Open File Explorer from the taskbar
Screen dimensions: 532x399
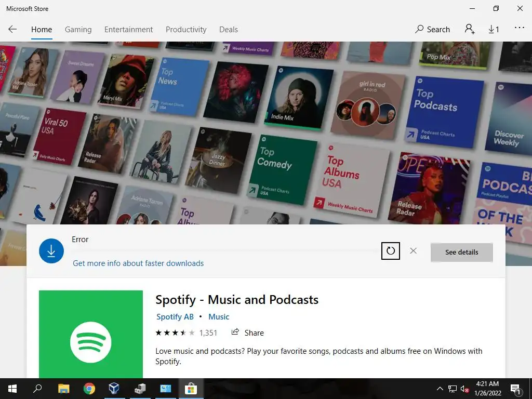click(x=63, y=389)
